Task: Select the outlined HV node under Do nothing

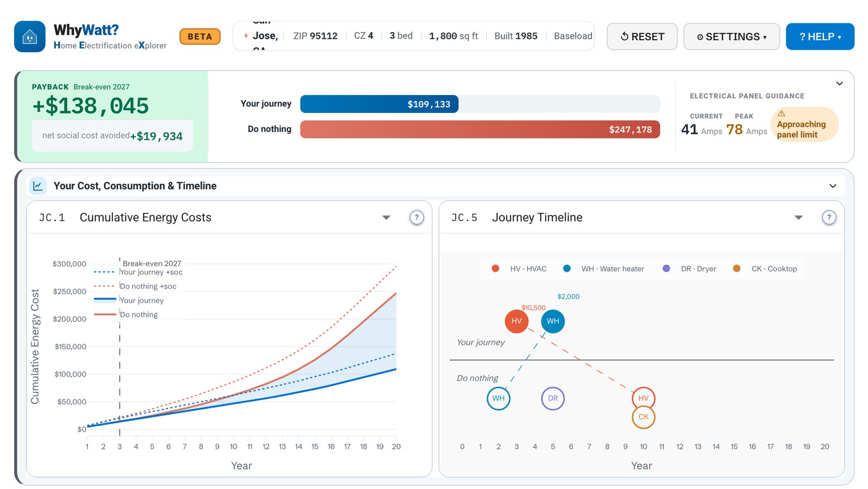Action: pyautogui.click(x=643, y=398)
